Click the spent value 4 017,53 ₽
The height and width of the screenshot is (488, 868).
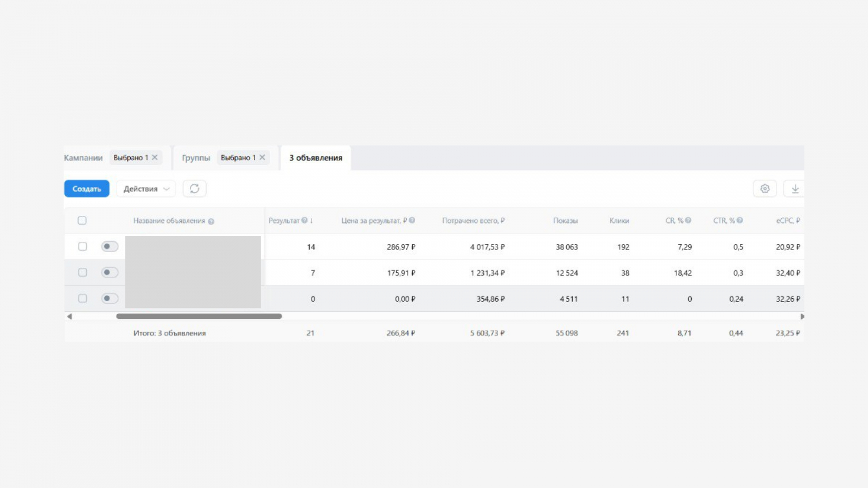tap(487, 247)
